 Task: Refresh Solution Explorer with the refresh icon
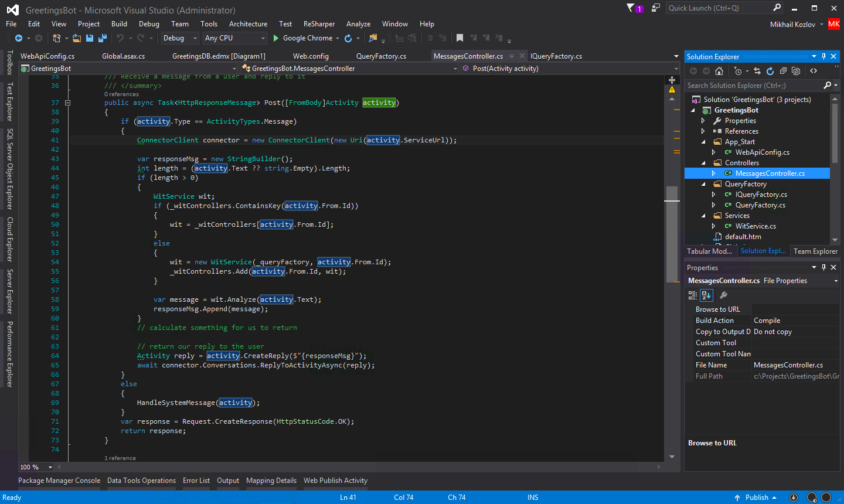(770, 71)
